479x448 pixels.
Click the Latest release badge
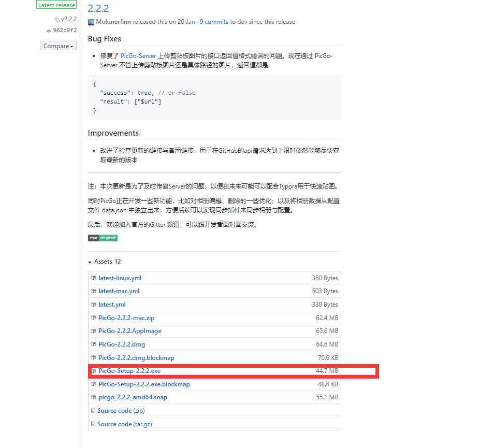click(56, 5)
